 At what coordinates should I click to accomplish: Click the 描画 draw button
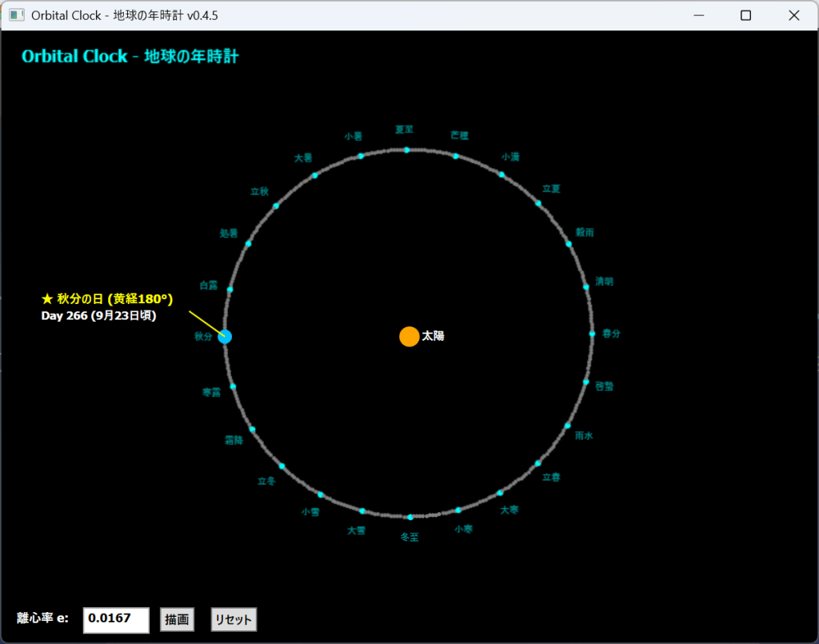pos(177,619)
